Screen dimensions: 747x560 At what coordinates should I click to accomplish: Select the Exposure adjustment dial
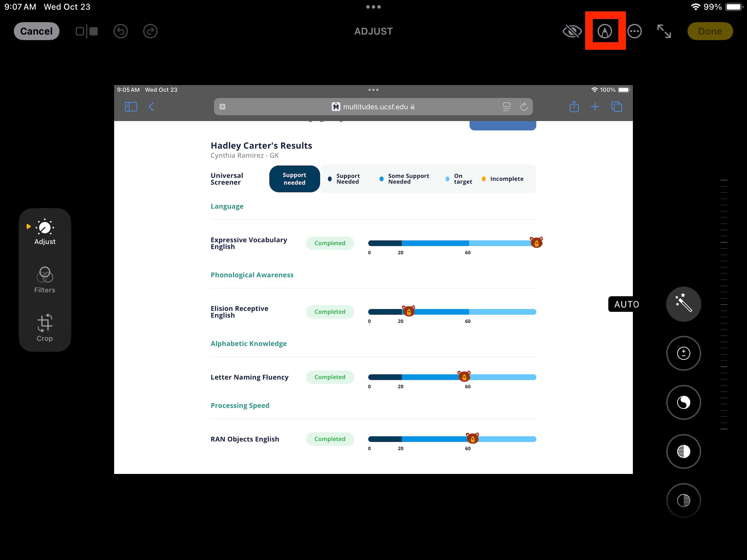[x=683, y=353]
